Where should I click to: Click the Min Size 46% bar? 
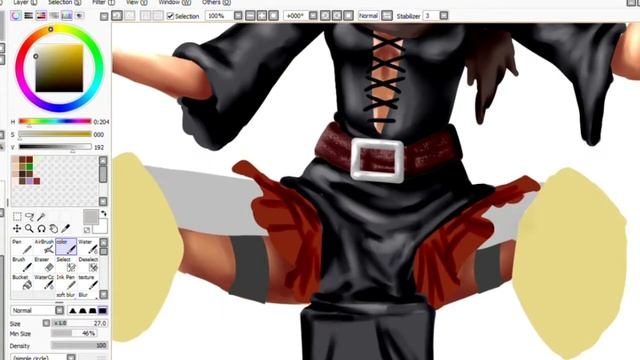73,333
